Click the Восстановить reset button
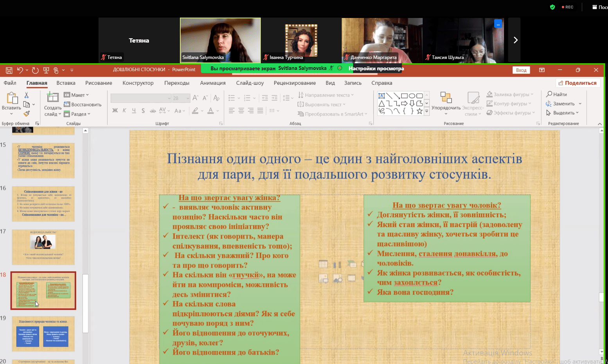 click(83, 104)
